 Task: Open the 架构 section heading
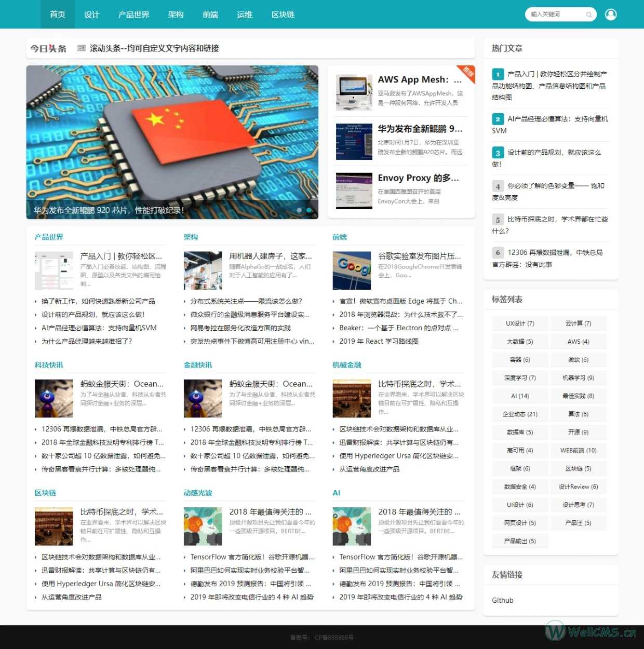point(191,237)
